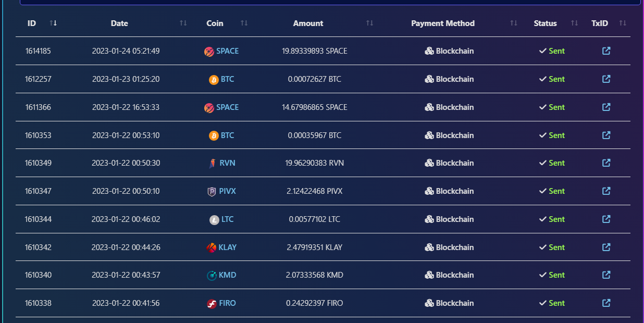Viewport: 644px width, 323px height.
Task: Click the PIVX coin icon
Action: [x=212, y=192]
